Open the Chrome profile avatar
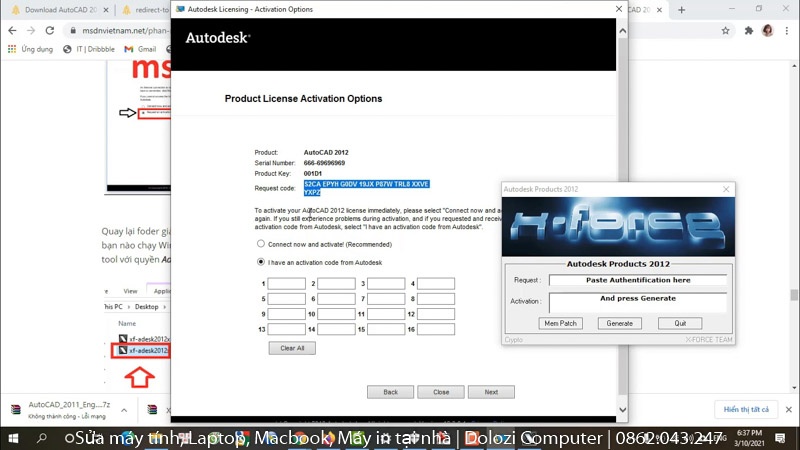The image size is (800, 450). [767, 31]
